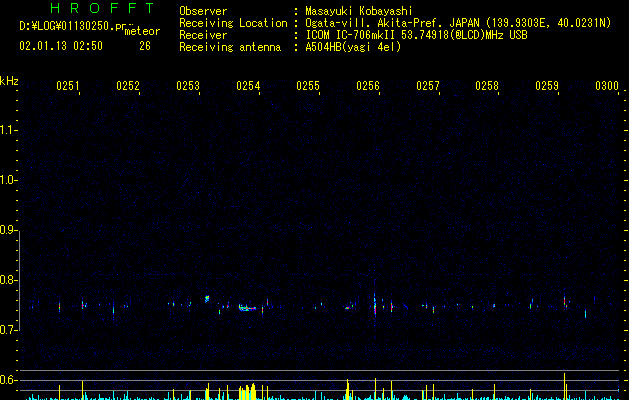This screenshot has width=629, height=400.
Task: Click the kHz axis unit label
Action: (9, 81)
